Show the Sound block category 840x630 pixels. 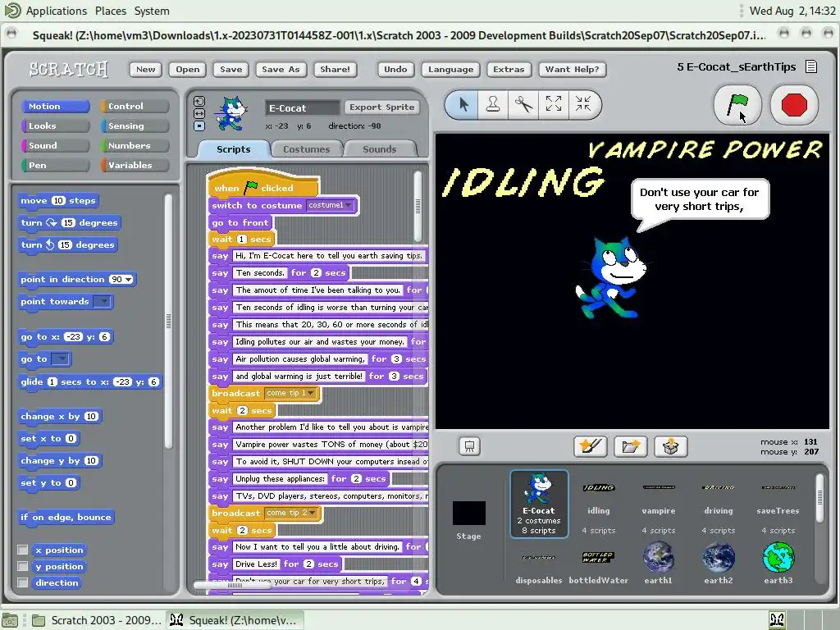click(55, 145)
